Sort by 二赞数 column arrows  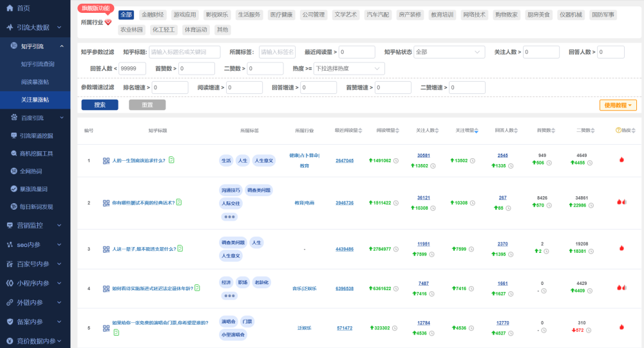click(592, 131)
